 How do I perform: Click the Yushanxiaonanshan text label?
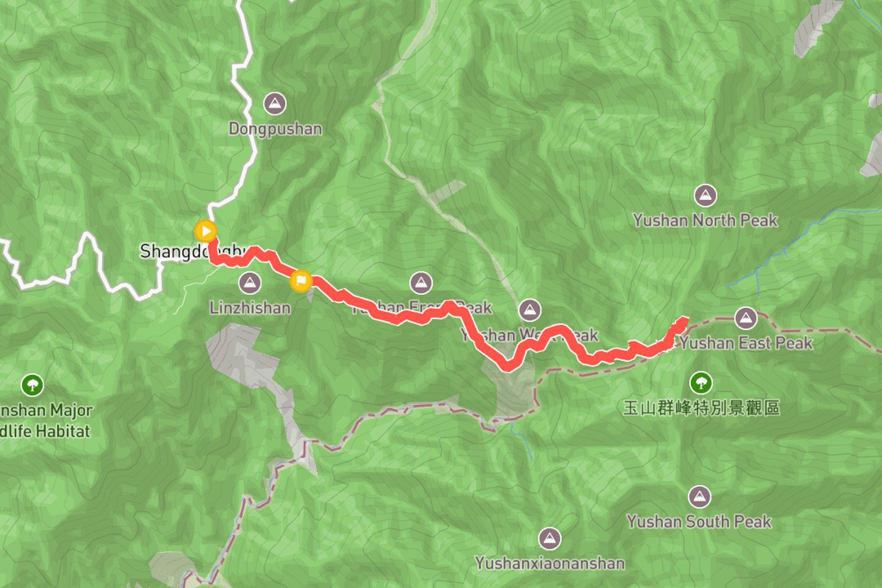tap(550, 563)
